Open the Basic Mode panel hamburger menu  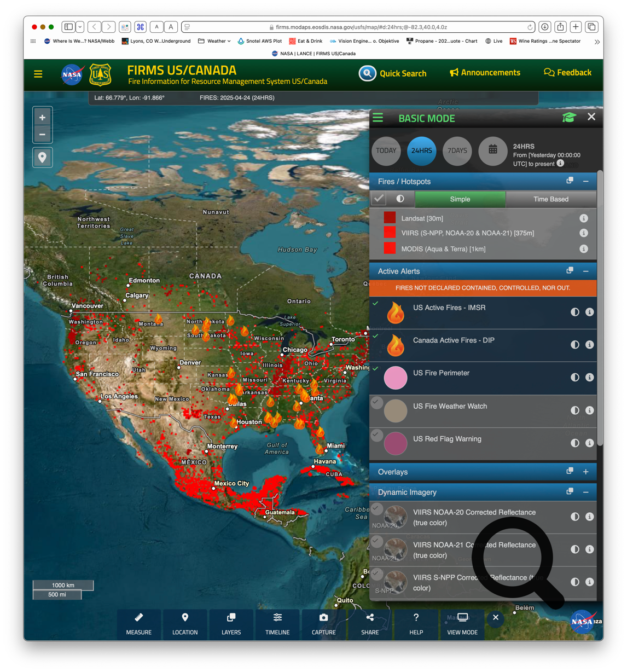[x=378, y=118]
